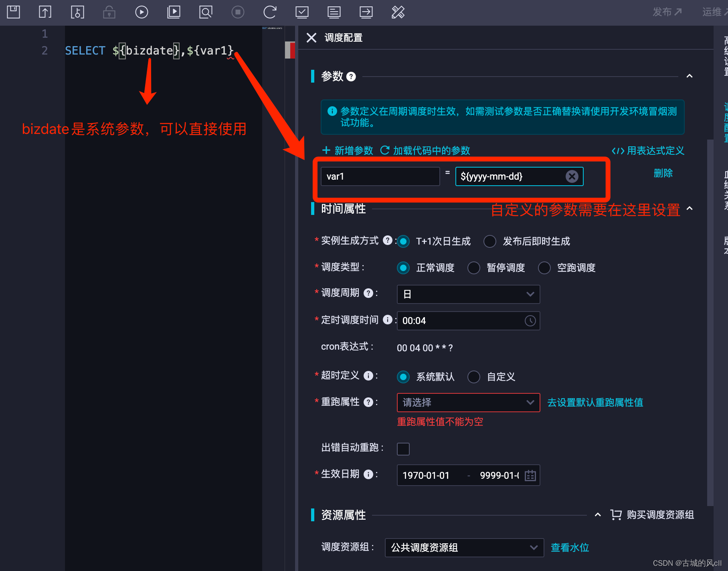
Task: Submit the node for publishing
Action: coord(44,12)
